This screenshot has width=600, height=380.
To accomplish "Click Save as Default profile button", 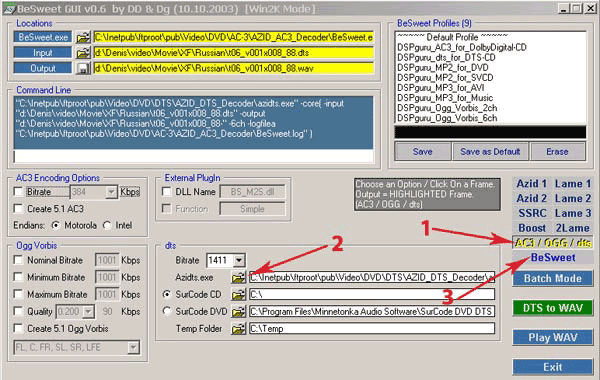I will (x=490, y=152).
